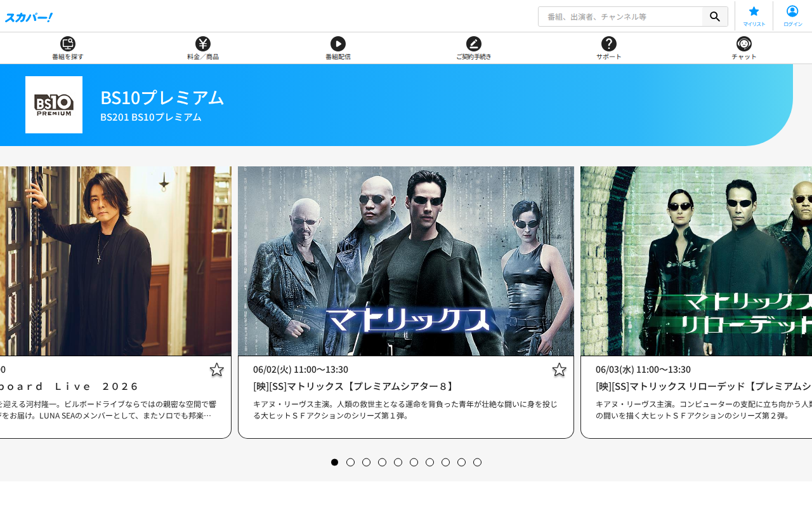812x508 pixels.
Task: Select fourth carousel pagination dot
Action: (x=382, y=462)
